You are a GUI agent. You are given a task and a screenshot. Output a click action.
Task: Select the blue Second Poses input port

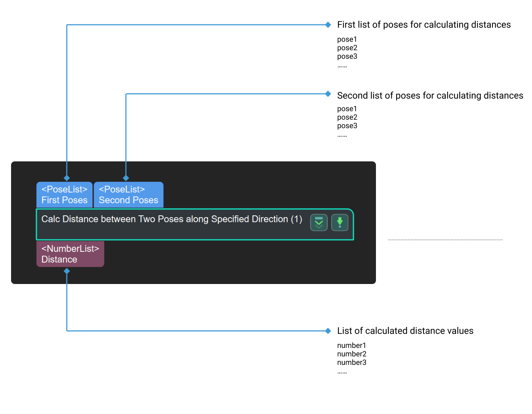point(128,195)
